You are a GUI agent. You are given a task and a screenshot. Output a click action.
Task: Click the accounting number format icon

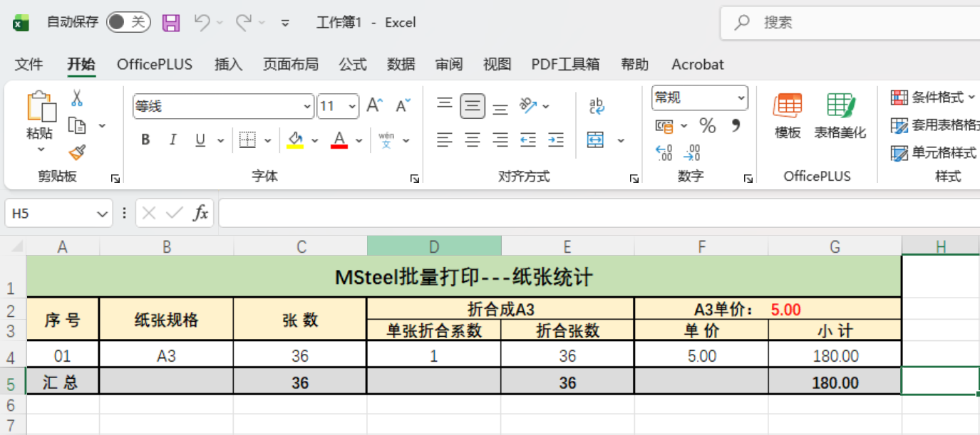pos(664,126)
